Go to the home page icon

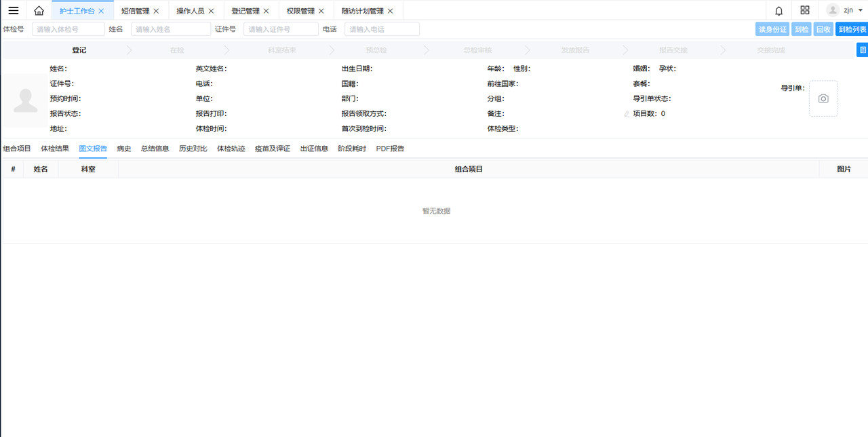39,10
